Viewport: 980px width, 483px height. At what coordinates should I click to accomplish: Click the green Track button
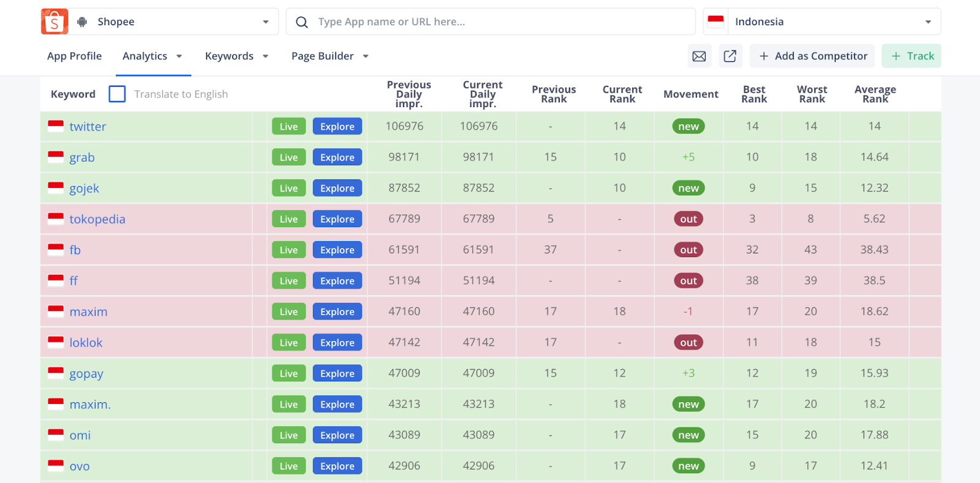coord(911,56)
